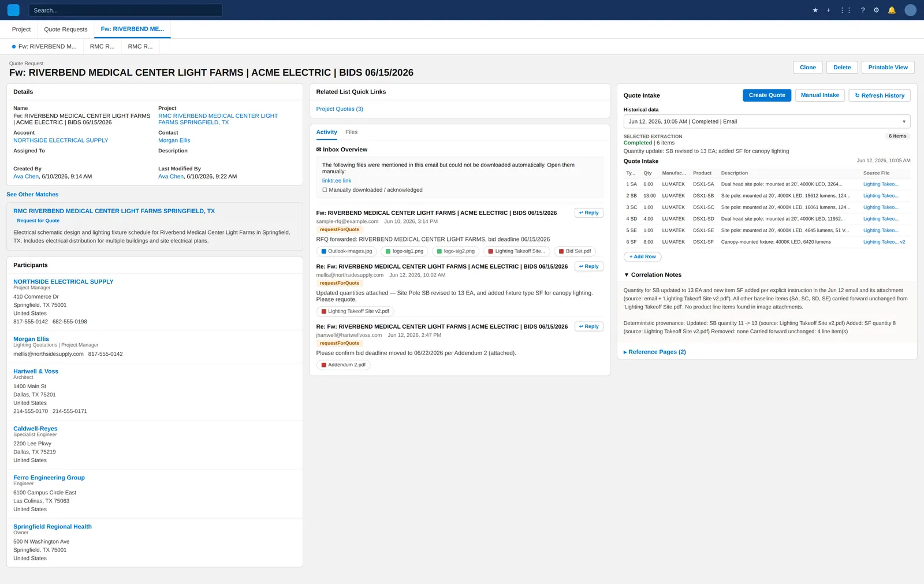Open the linktr.ee link
Image resolution: width=924 pixels, height=584 pixels.
(x=337, y=181)
